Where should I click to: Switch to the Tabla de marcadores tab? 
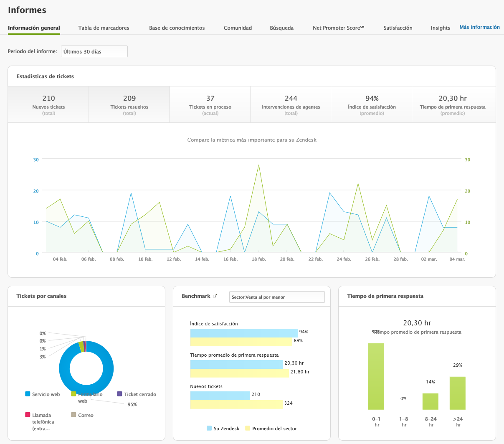(104, 28)
